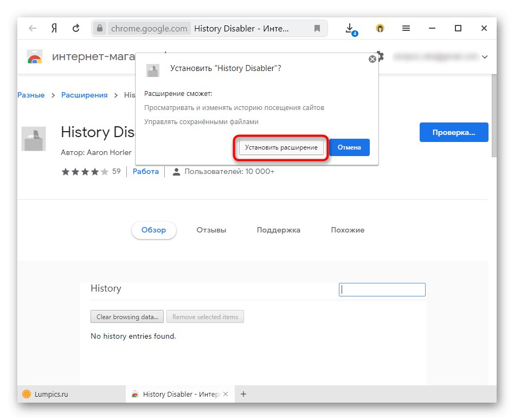Open the browser hamburger menu
The image size is (514, 420).
click(405, 28)
